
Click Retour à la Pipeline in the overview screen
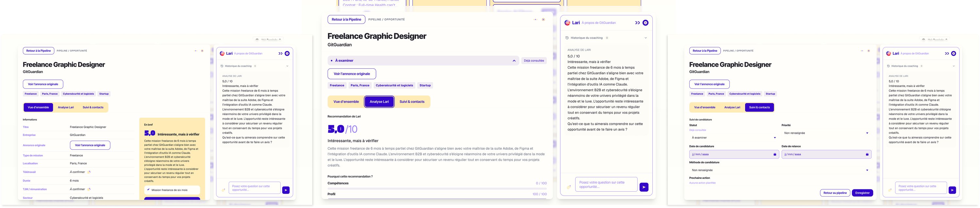39,51
